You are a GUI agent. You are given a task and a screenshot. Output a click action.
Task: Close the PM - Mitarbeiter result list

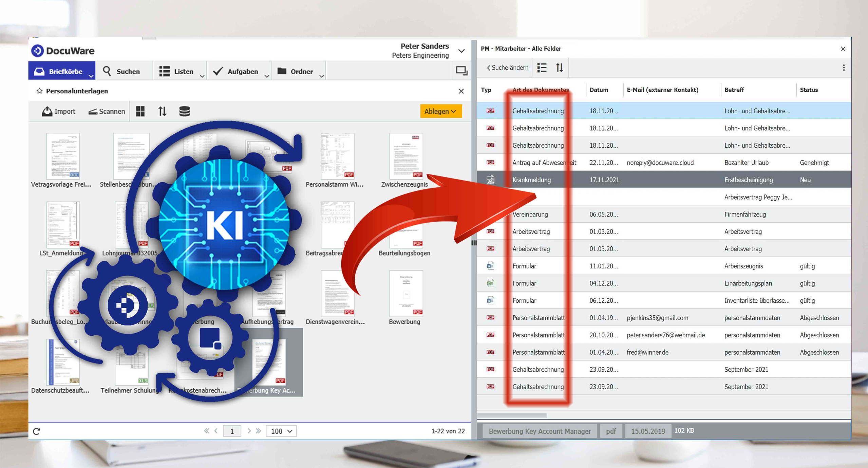843,49
